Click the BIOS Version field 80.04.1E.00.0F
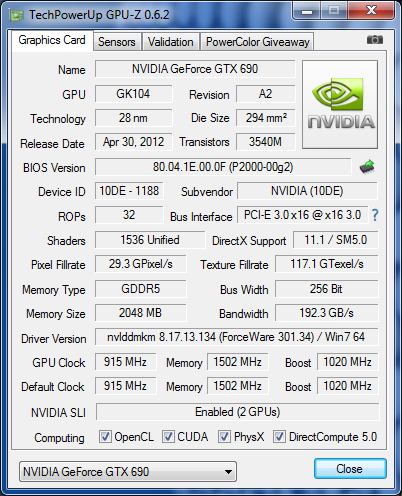Screen dimensions: 402x496 pyautogui.click(x=223, y=167)
